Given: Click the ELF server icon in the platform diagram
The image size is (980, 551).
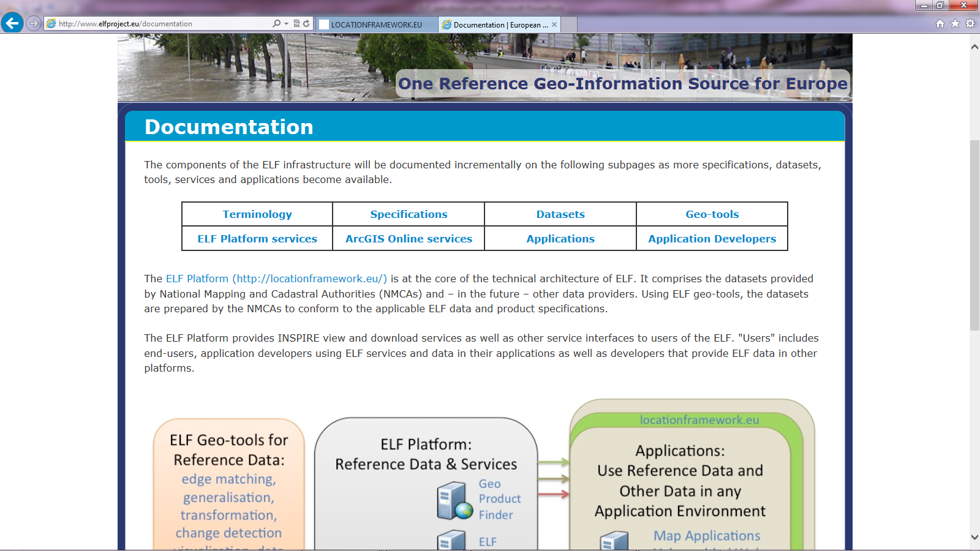Looking at the screenshot, I should coord(452,540).
